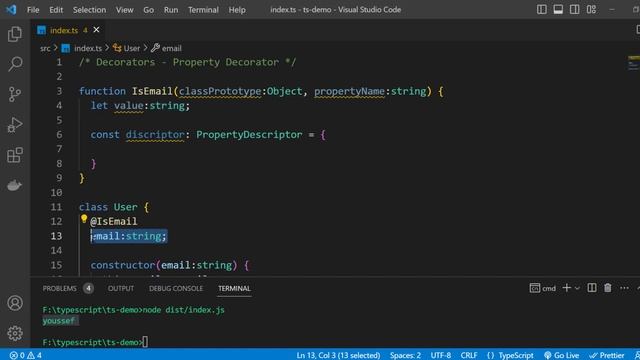Click 'class User' declaration on line 11
This screenshot has width=640, height=360.
tap(108, 207)
